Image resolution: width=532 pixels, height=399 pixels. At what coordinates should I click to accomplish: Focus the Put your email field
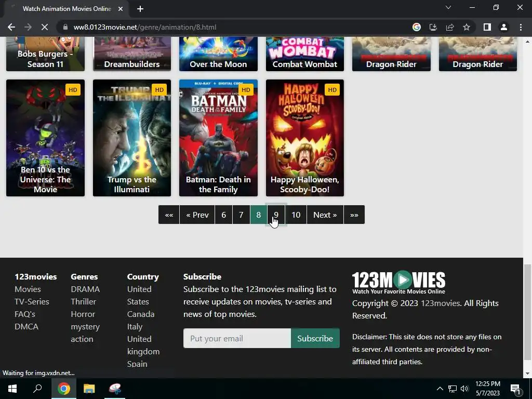click(237, 338)
